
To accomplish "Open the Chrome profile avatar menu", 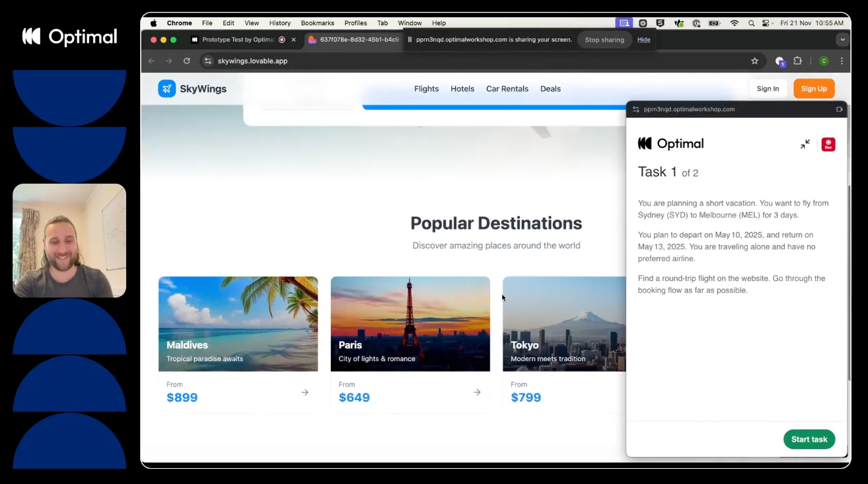I will click(823, 60).
